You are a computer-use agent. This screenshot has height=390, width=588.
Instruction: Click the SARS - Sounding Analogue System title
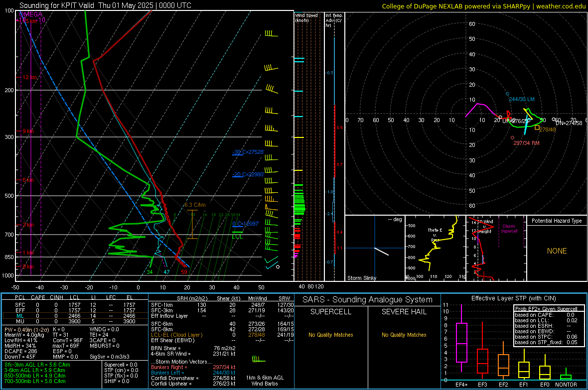click(368, 300)
